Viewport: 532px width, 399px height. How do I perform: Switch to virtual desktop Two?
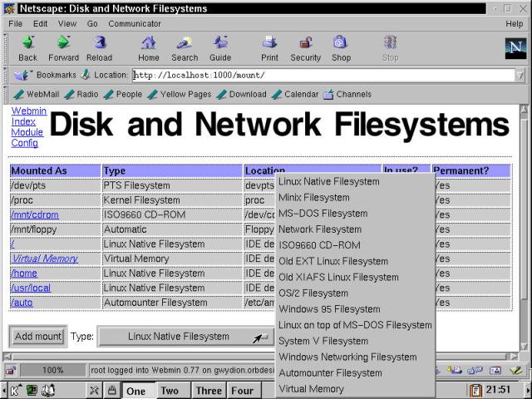point(169,391)
